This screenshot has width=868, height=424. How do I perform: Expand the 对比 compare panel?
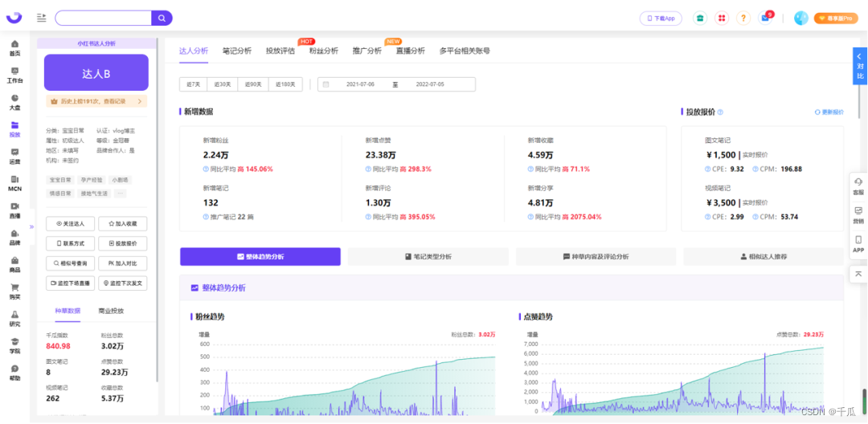click(860, 66)
